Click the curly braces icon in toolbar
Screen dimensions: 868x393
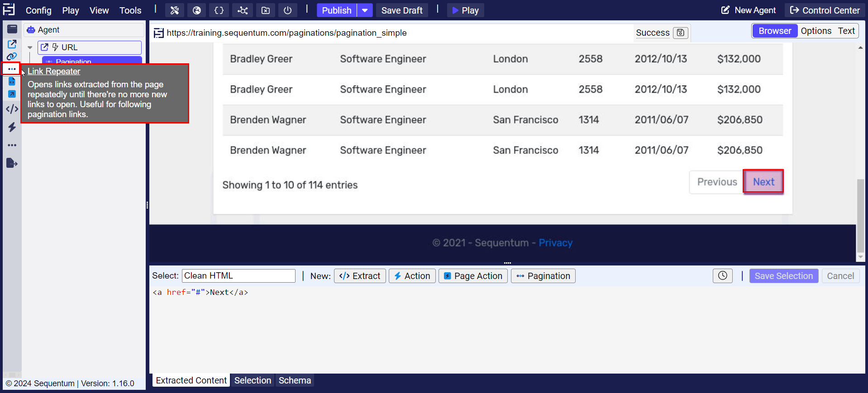click(x=219, y=10)
